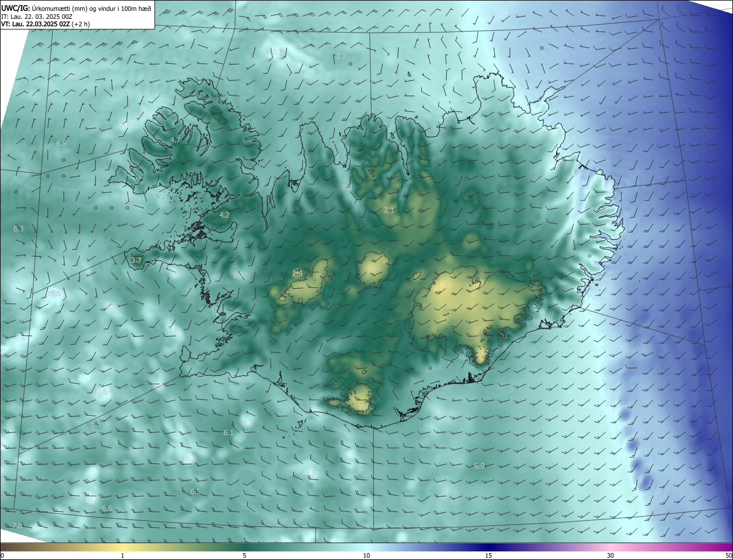Click the 10.5 value label west of Iceland

tap(54, 293)
